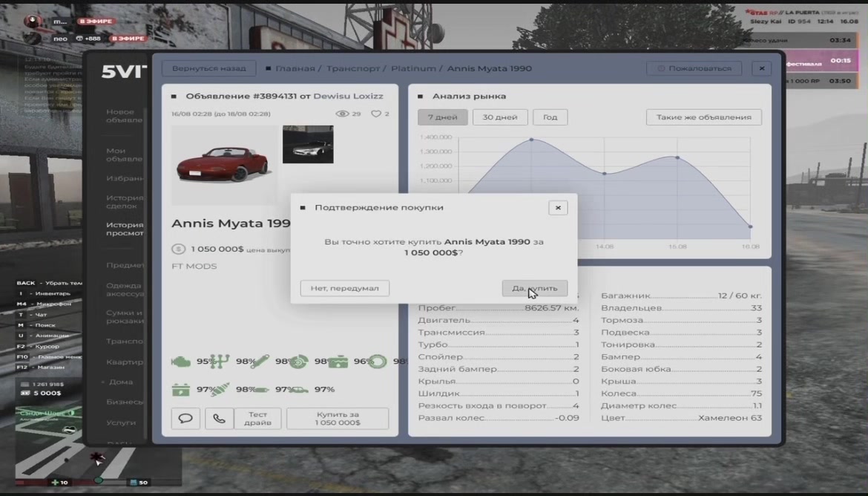The height and width of the screenshot is (496, 868).
Task: Click chart data point at 14.08
Action: 605,174
